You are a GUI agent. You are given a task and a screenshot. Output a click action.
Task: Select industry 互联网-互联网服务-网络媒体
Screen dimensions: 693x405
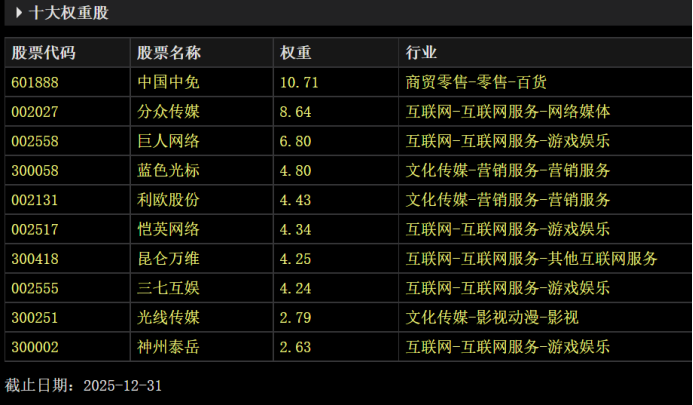click(x=508, y=111)
